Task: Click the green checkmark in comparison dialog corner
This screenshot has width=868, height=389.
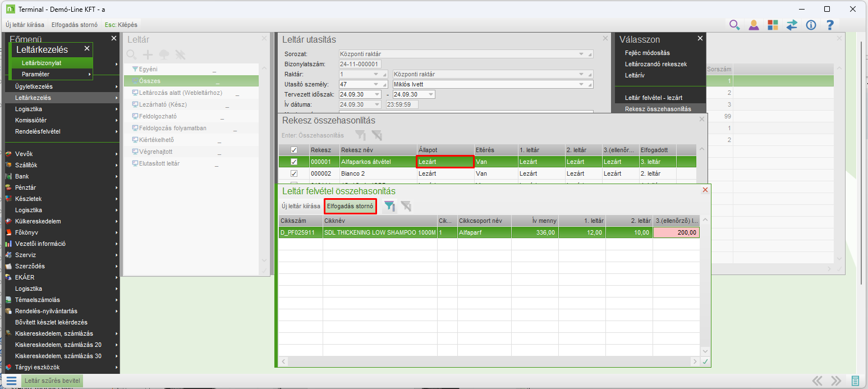Action: click(705, 361)
